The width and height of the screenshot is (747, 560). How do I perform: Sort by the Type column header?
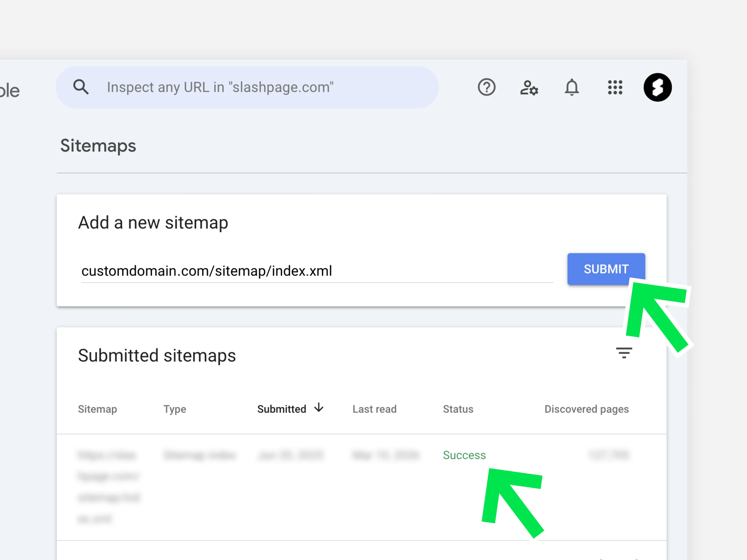point(175,409)
